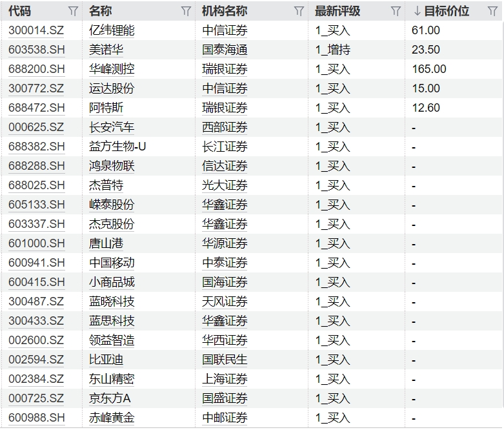This screenshot has width=504, height=430.
Task: Select stock name 华峰测控
Action: pos(112,69)
